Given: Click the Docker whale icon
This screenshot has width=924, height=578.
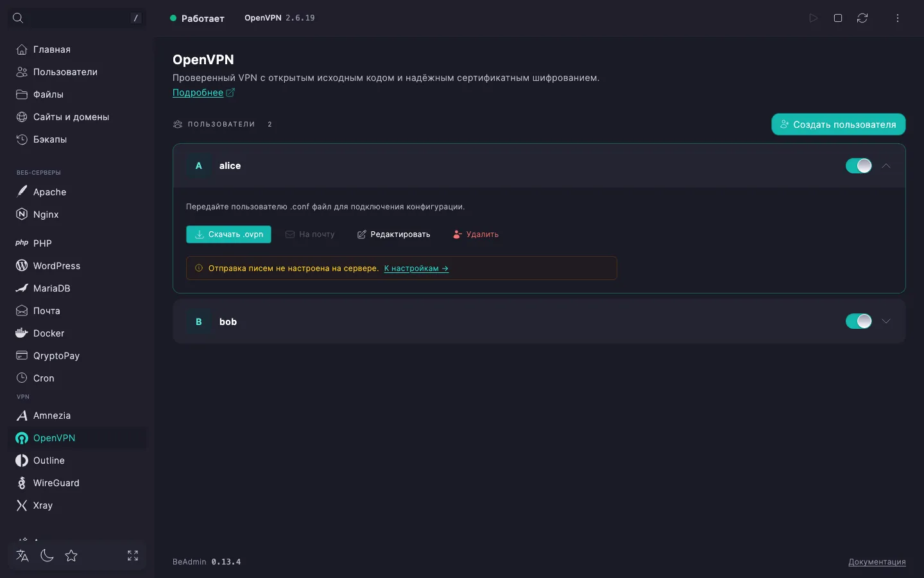Looking at the screenshot, I should tap(22, 333).
